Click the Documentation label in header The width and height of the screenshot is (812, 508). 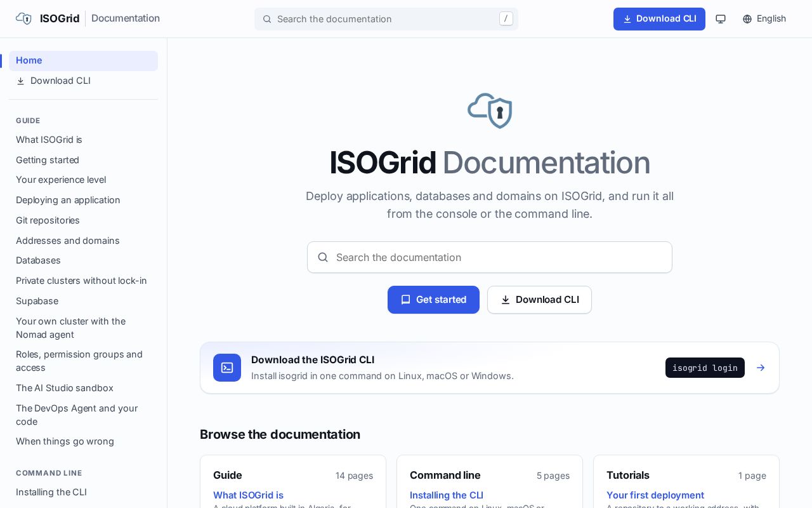126,18
